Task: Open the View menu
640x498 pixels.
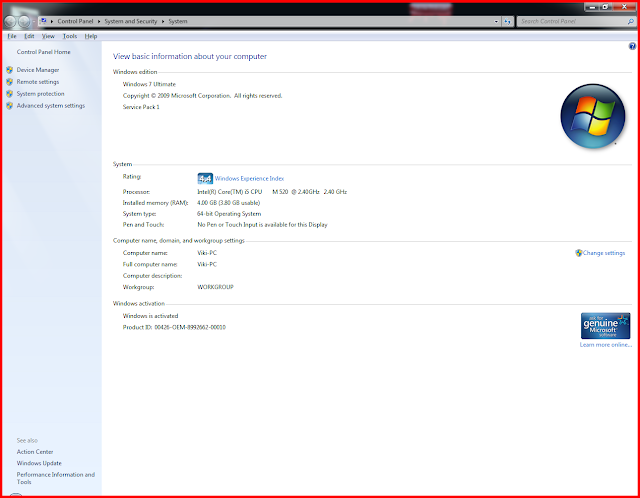Action: tap(48, 36)
